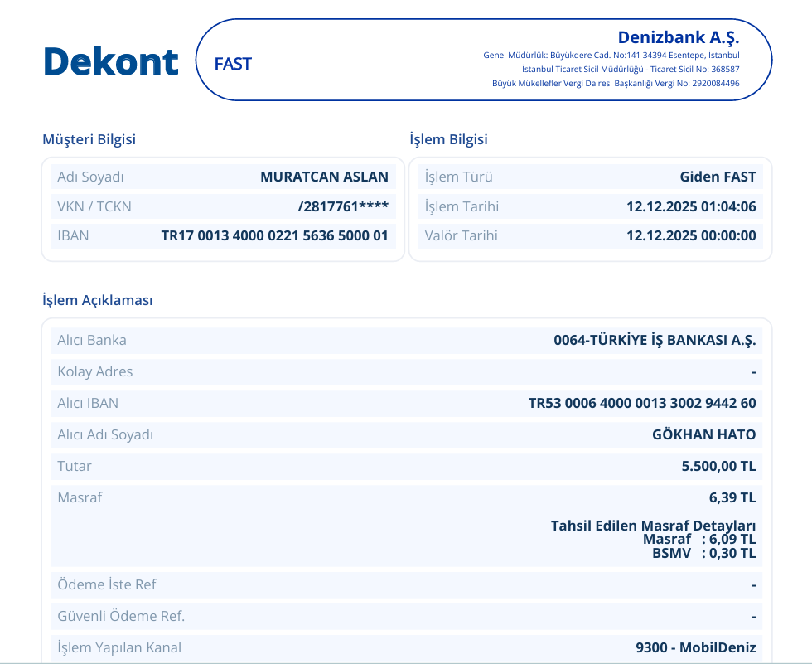
Task: Click the FAST label in header
Action: pos(233,64)
